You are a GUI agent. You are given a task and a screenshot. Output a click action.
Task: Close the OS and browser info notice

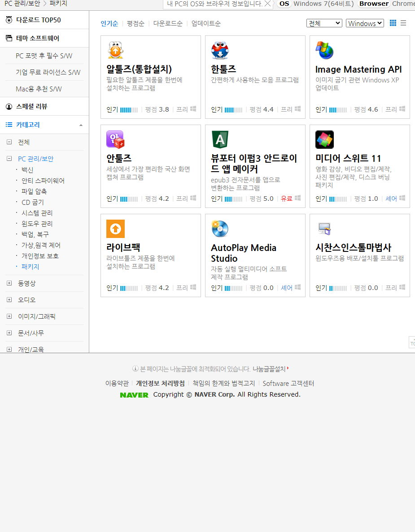[267, 4]
